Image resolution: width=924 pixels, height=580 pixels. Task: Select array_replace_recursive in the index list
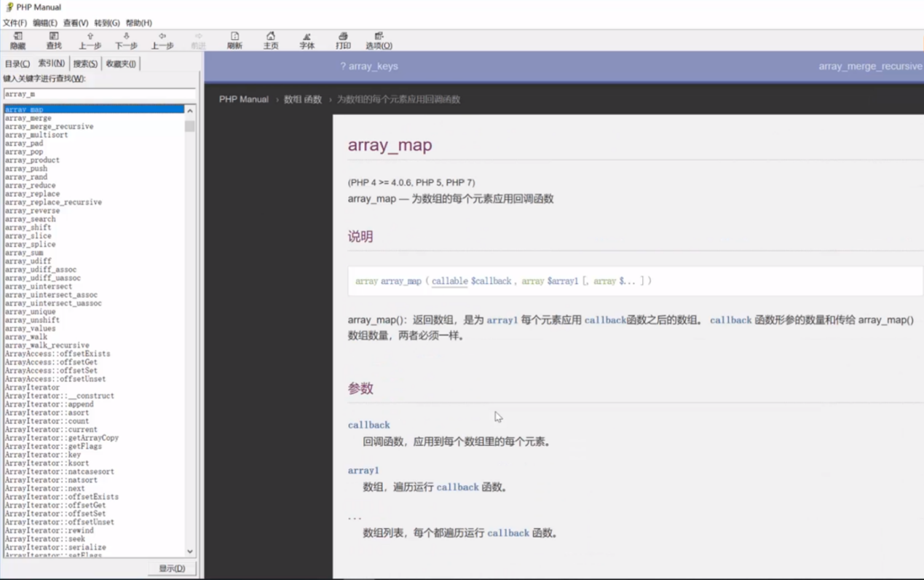[x=53, y=203]
